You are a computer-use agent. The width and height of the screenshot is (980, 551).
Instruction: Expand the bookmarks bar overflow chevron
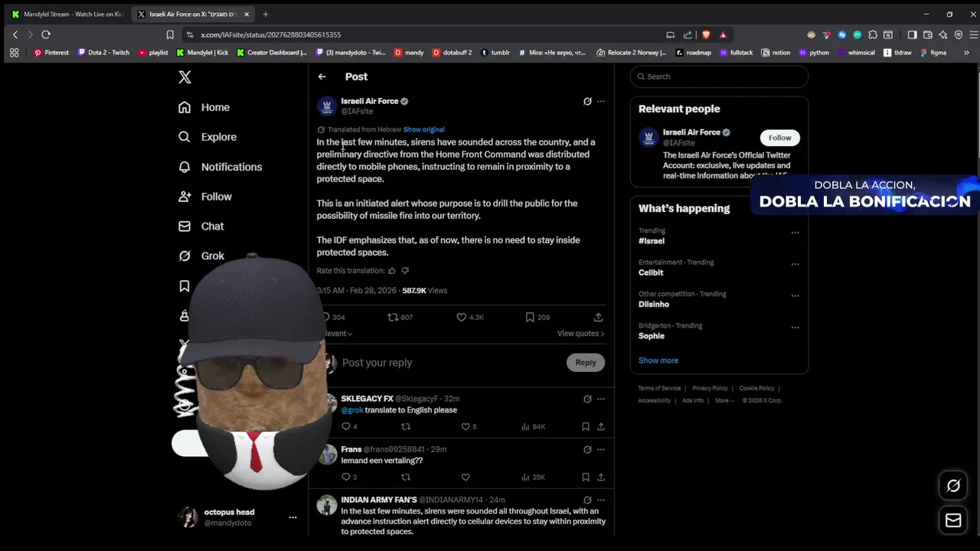pyautogui.click(x=966, y=53)
